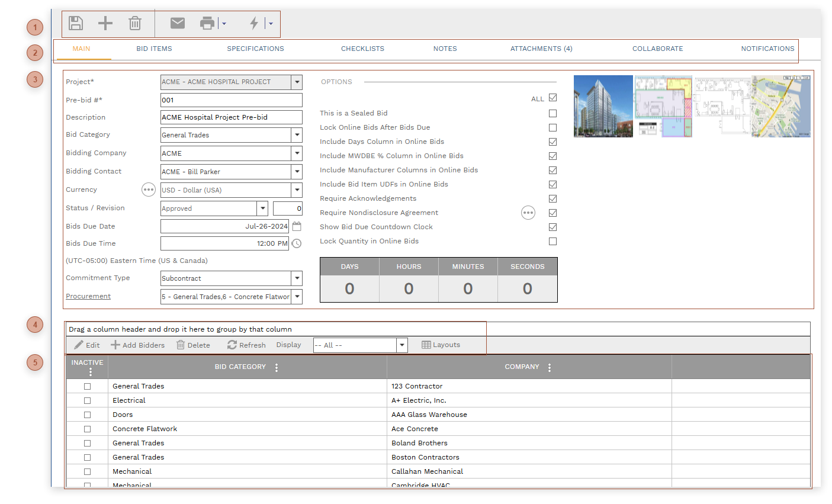Open the building photo thumbnail
The height and width of the screenshot is (504, 832).
pyautogui.click(x=603, y=106)
